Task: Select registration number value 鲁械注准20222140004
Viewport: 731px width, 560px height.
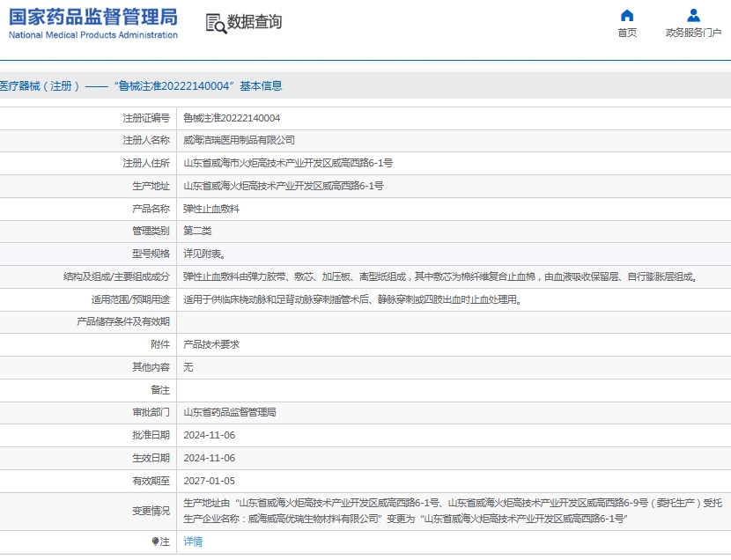Action: (232, 118)
